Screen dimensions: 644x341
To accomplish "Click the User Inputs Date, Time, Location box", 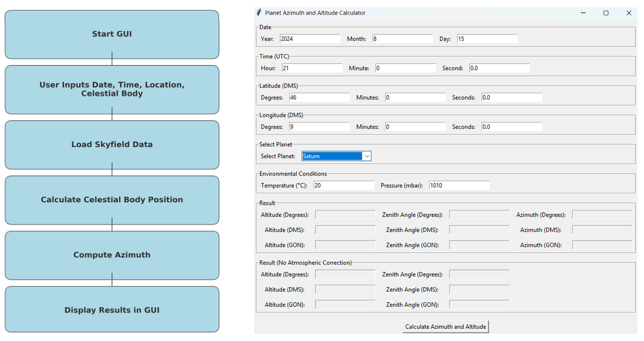I will [112, 89].
